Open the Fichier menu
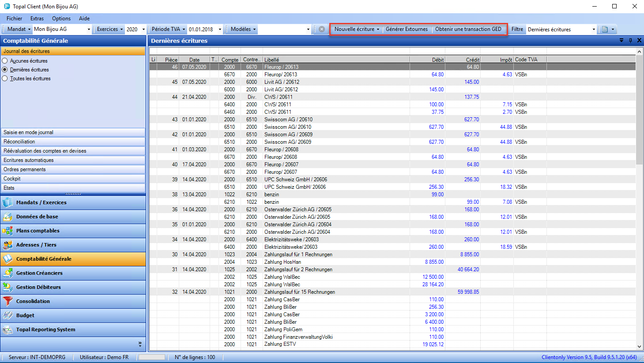This screenshot has width=644, height=363. pos(14,19)
